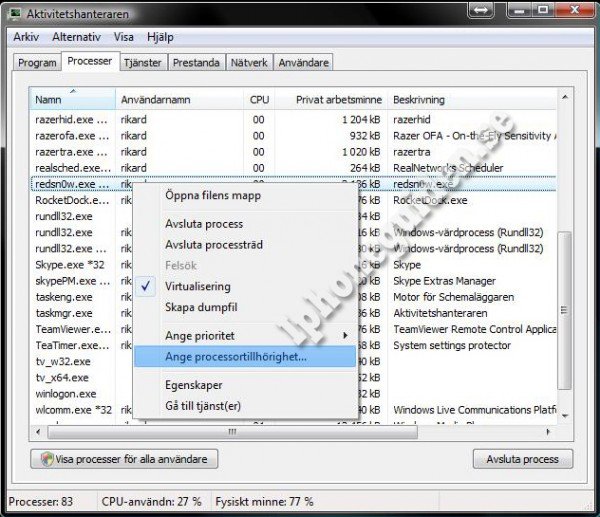Click Visa processer för alla användare button
Screen dimensions: 600x517
(124, 459)
